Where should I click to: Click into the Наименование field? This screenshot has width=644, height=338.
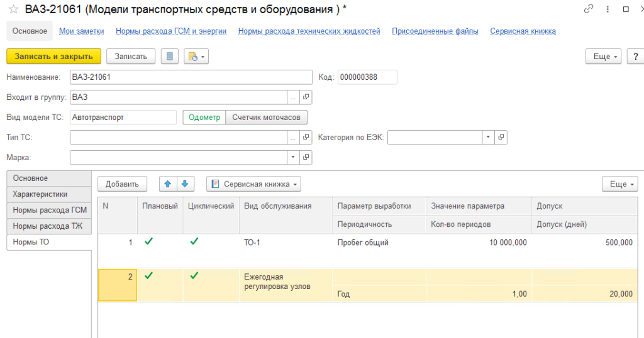(191, 77)
